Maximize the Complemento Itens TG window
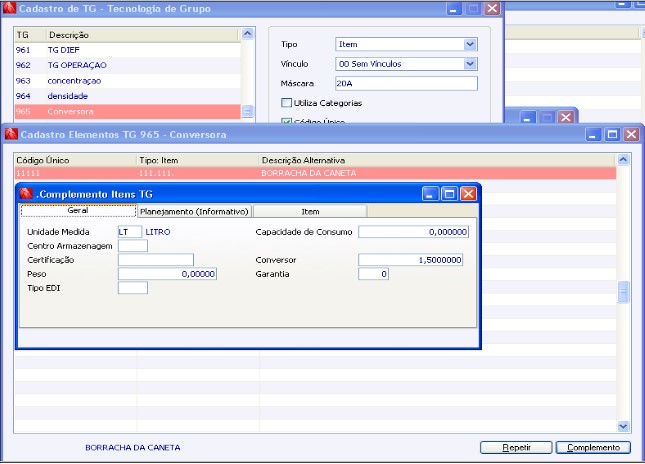645x464 pixels. click(x=449, y=194)
